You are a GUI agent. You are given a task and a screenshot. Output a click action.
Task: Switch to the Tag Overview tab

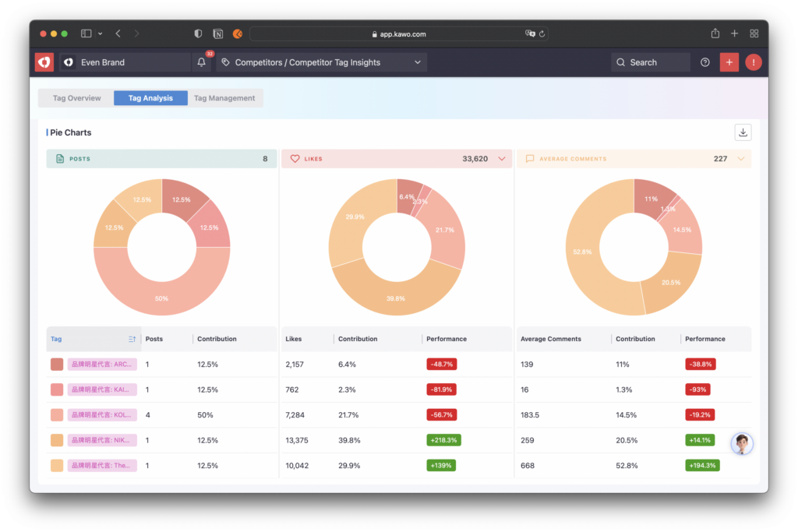pos(76,98)
